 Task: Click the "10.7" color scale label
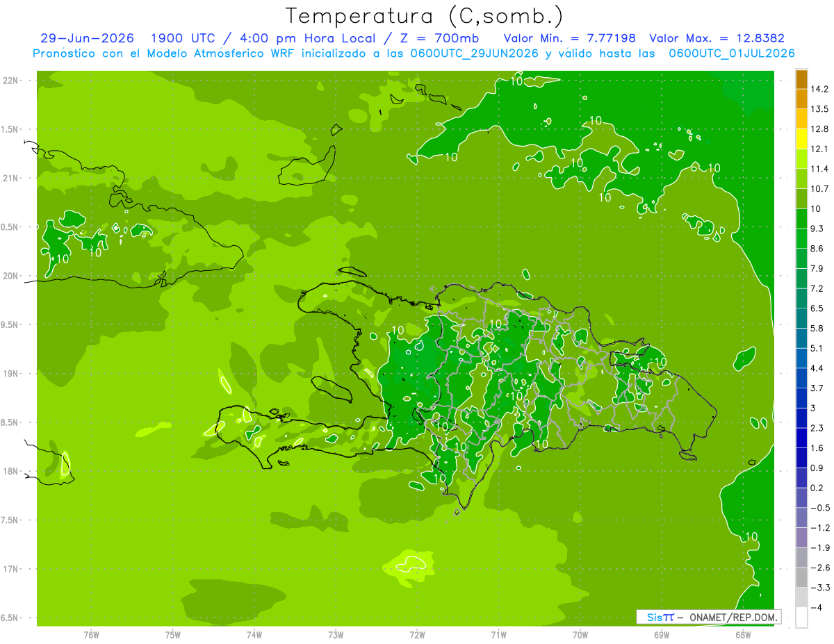(819, 189)
